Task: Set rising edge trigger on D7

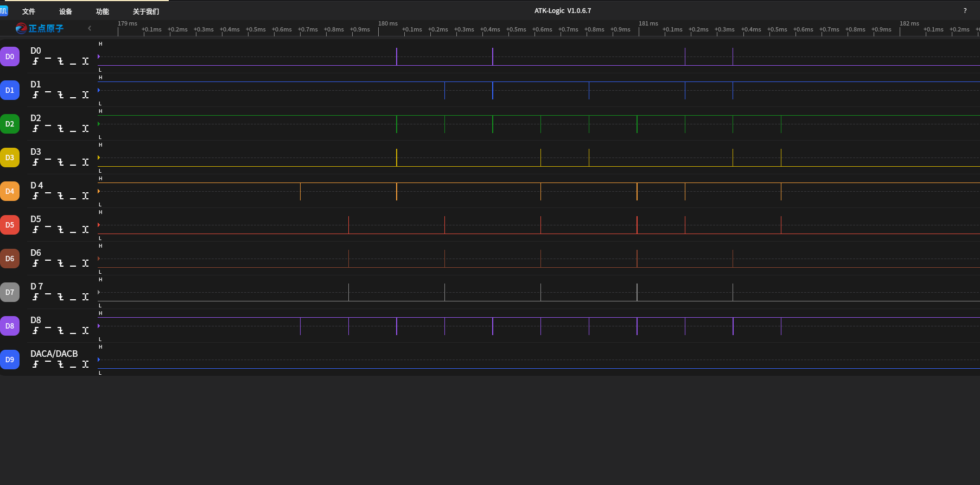Action: click(x=35, y=297)
